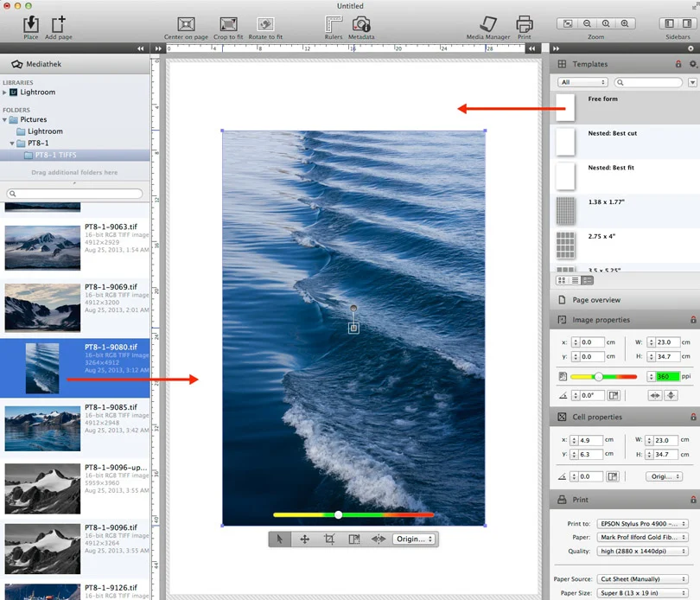The width and height of the screenshot is (700, 600).
Task: Select the 1.38 x 1.77" template
Action: (x=625, y=211)
